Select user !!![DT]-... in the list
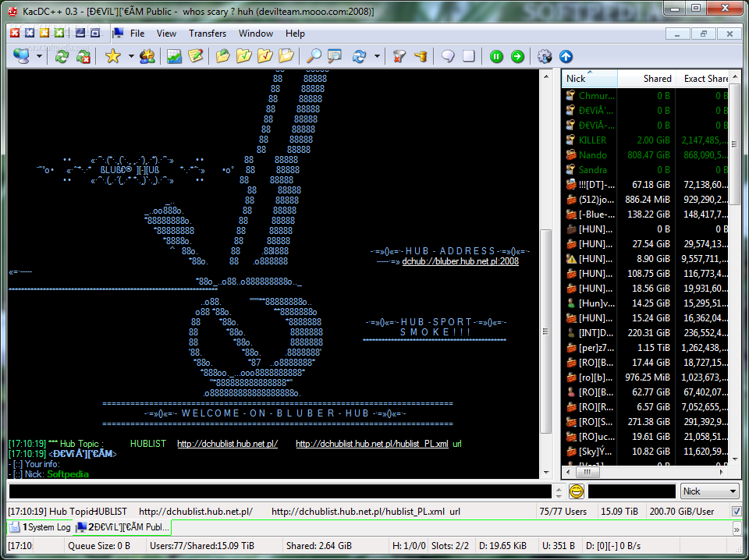Viewport: 749px width, 560px height. 646,184
